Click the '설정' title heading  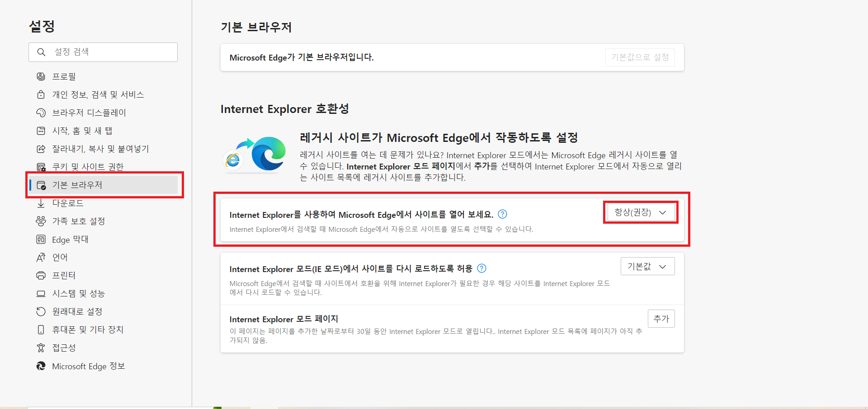(42, 26)
